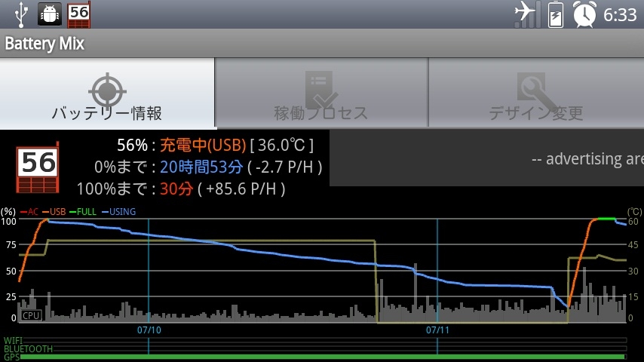
Task: Tap the +85.6 P/H charge rate
Action: (241, 189)
